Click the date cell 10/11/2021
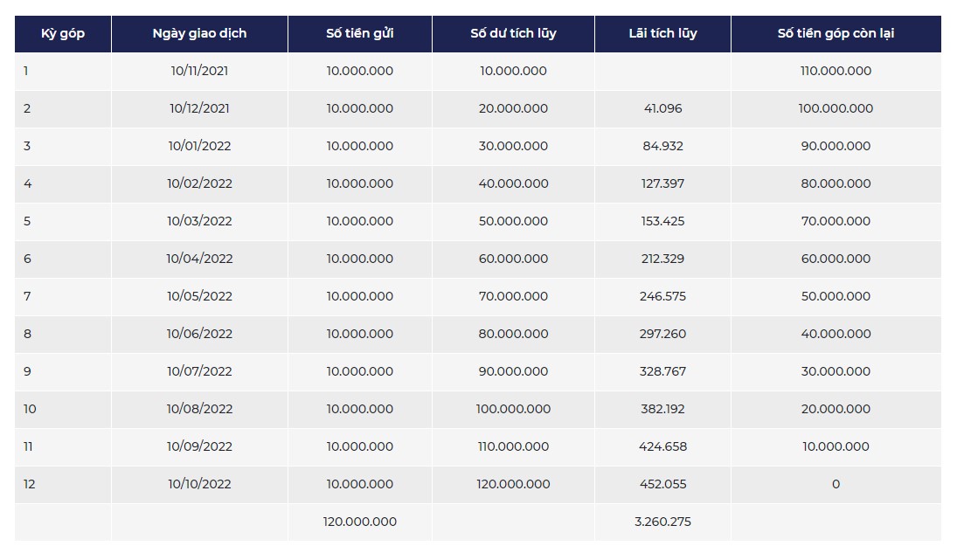The width and height of the screenshot is (957, 560). [x=199, y=71]
